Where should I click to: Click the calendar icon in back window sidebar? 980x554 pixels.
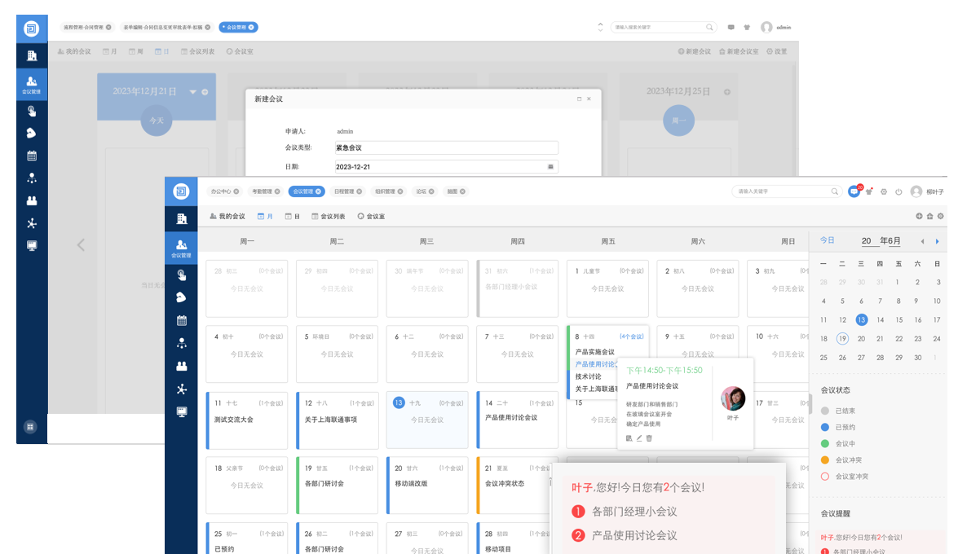tap(32, 155)
